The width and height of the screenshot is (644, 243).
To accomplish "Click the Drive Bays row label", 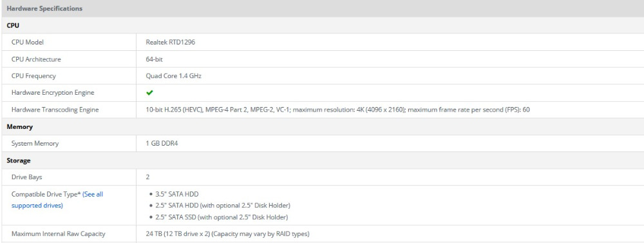I will pyautogui.click(x=26, y=177).
